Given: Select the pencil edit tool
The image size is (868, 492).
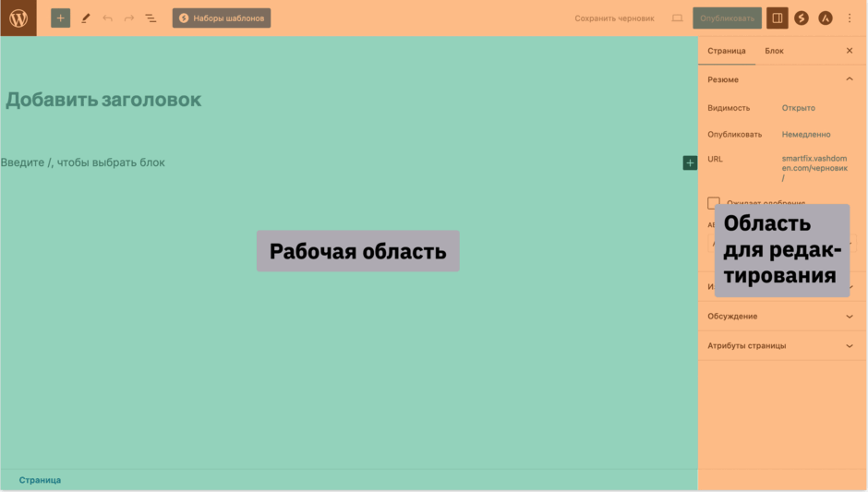Looking at the screenshot, I should [85, 18].
